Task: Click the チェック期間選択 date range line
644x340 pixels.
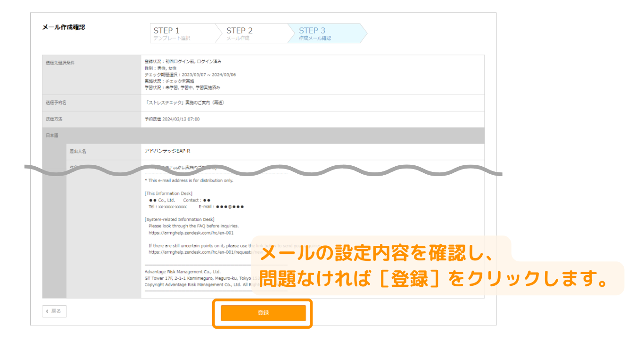Action: click(x=190, y=74)
